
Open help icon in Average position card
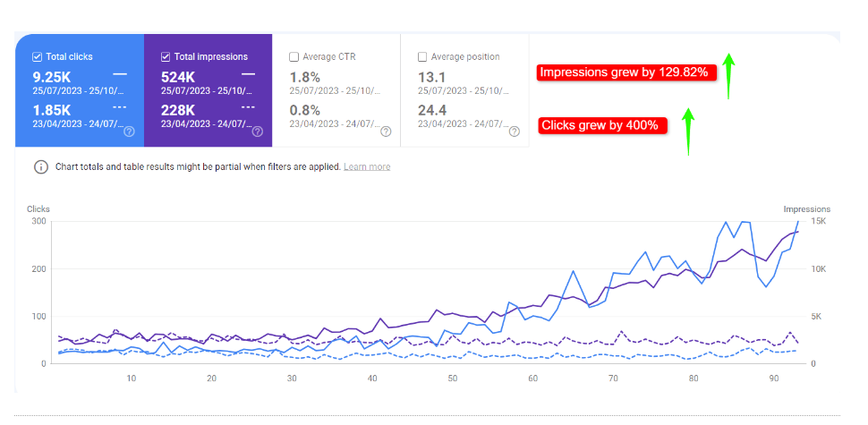coord(515,132)
